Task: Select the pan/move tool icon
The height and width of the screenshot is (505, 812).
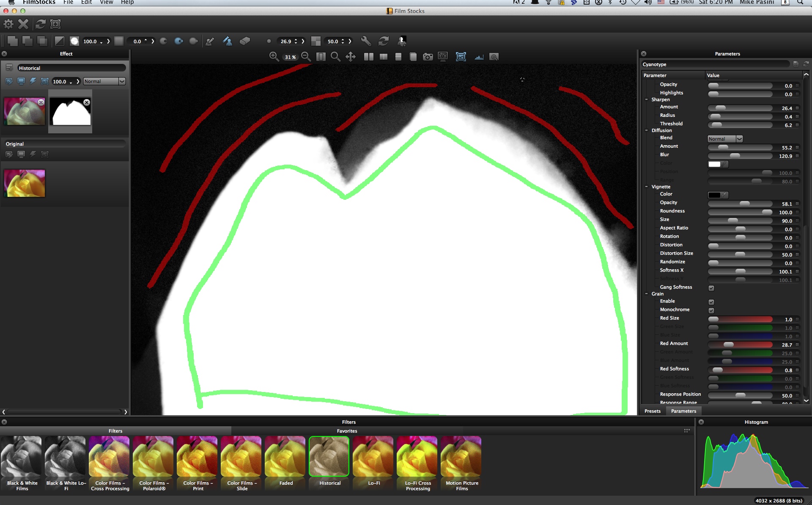Action: 351,57
